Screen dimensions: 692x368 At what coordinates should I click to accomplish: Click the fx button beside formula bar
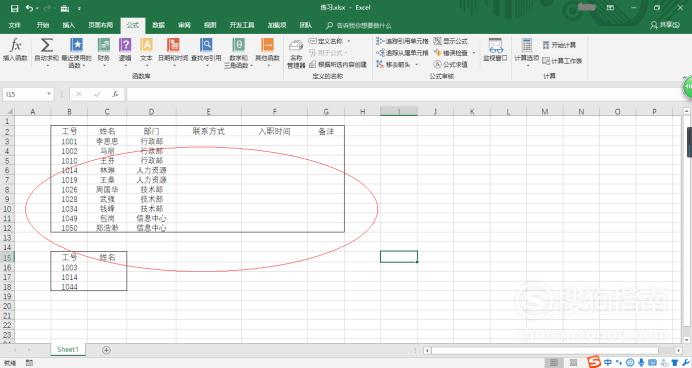coord(115,94)
